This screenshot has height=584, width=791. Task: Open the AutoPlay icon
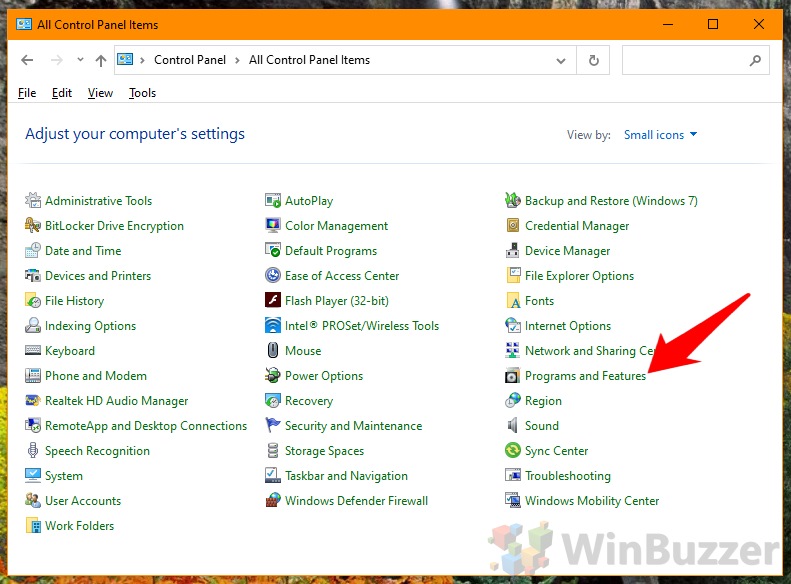click(x=273, y=201)
